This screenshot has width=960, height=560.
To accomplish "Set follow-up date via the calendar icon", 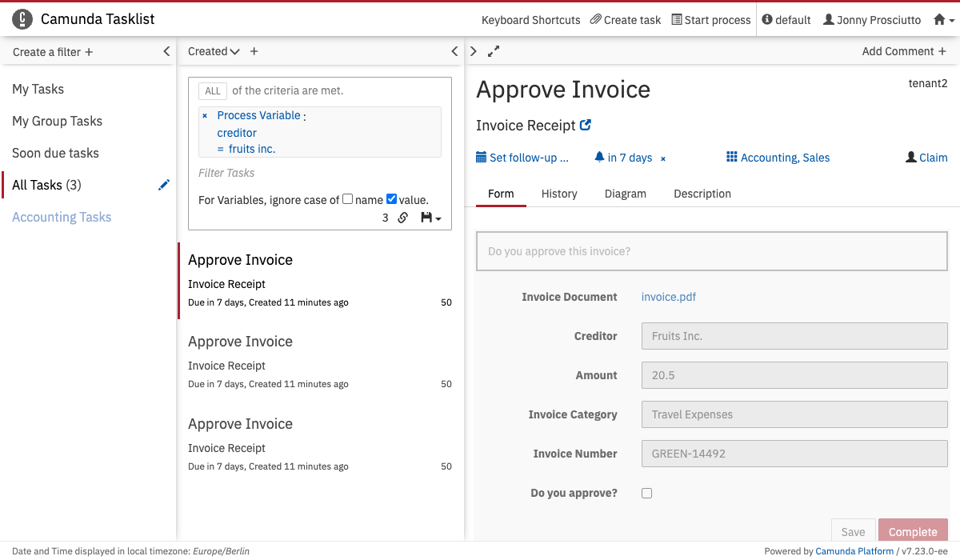I will (481, 158).
